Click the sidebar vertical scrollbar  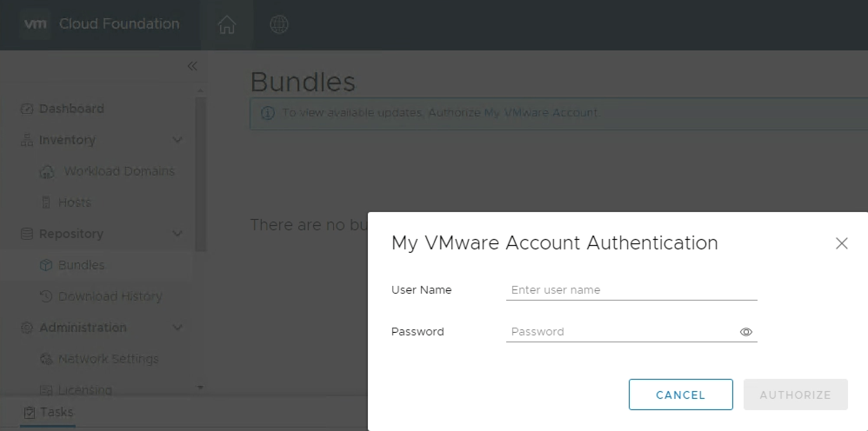point(200,174)
